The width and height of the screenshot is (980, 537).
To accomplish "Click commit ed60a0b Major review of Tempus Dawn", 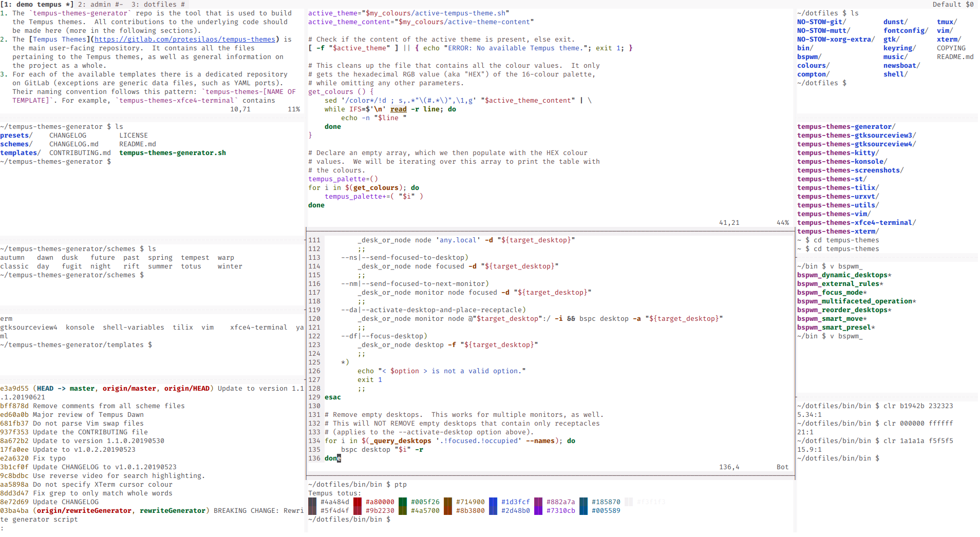I will tap(72, 414).
